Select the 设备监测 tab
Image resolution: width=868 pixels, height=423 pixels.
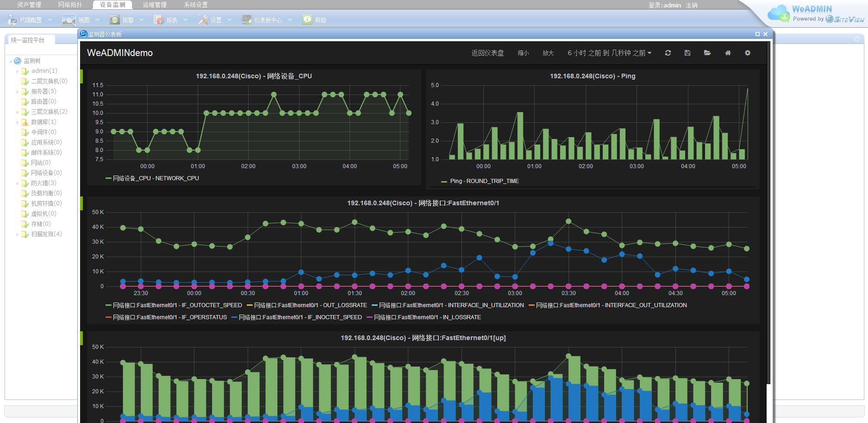point(112,5)
